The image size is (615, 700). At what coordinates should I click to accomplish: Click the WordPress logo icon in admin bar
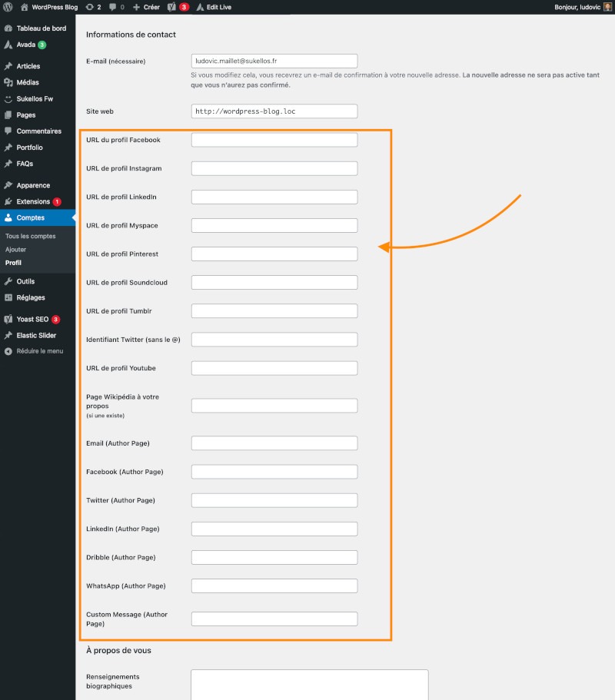8,7
